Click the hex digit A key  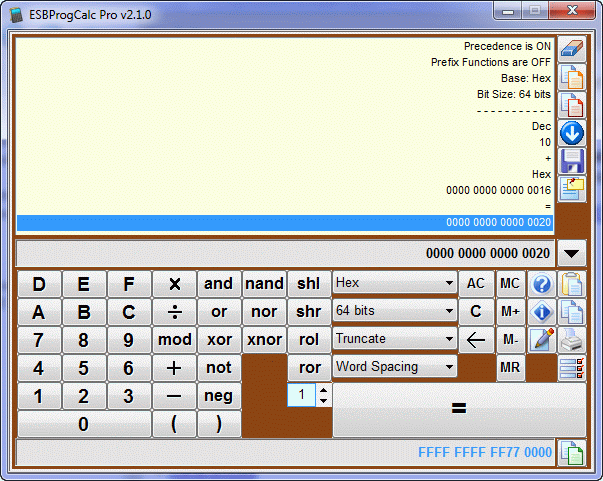click(39, 312)
